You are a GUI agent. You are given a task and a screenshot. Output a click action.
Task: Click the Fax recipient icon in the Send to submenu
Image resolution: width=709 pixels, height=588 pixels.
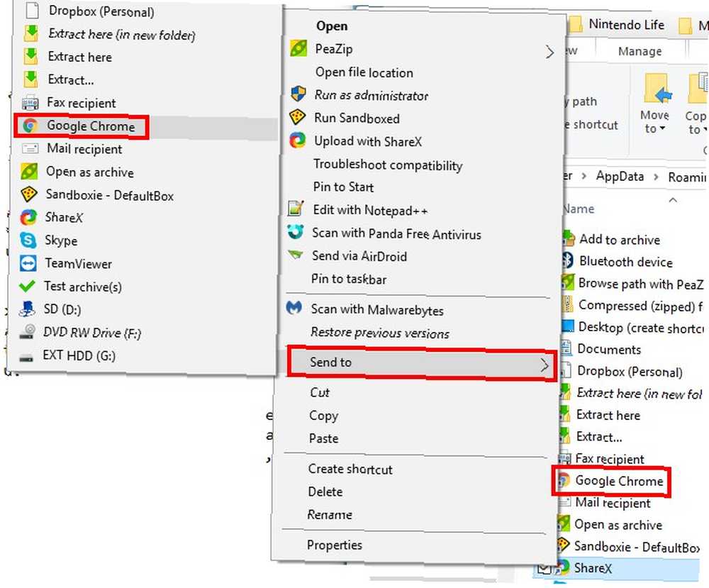tap(30, 103)
